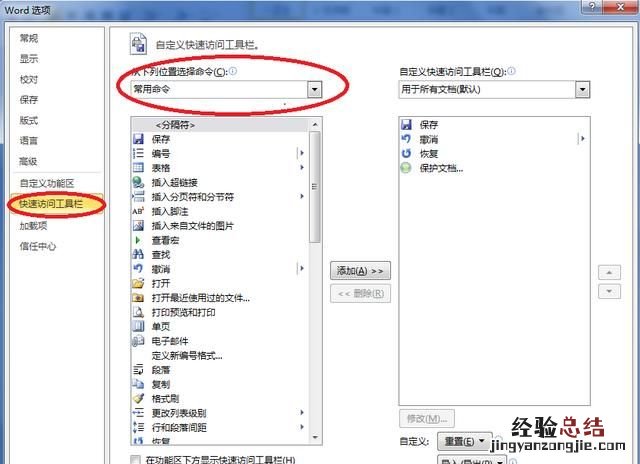The width and height of the screenshot is (640, 464).
Task: Click the command list scrollbar thumb
Action: pos(315,186)
